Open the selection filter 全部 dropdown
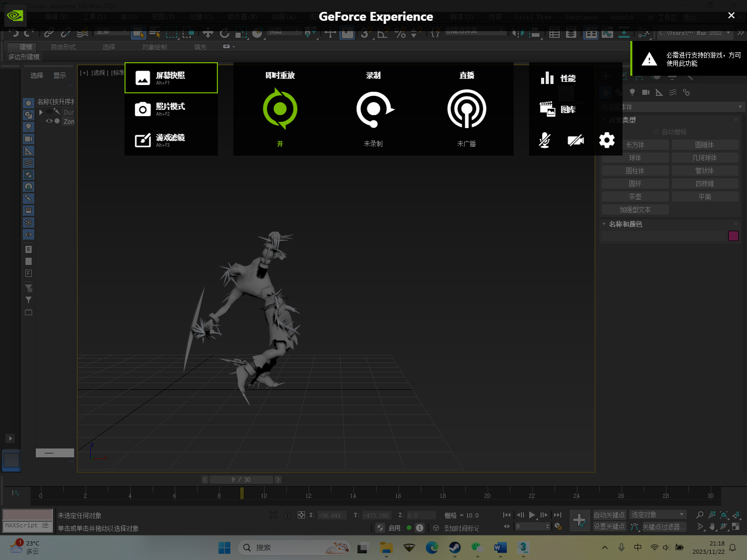This screenshot has height=560, width=747. point(112,32)
